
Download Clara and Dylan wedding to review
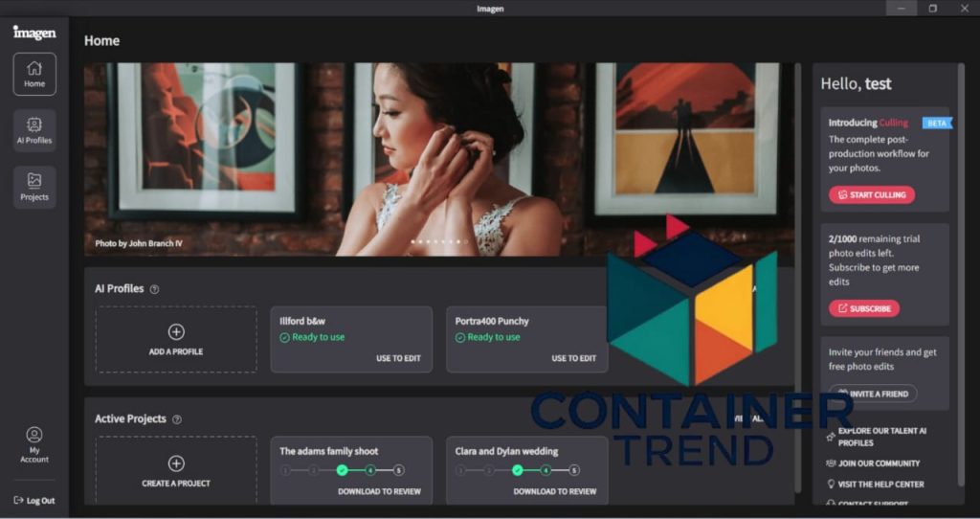coord(555,491)
